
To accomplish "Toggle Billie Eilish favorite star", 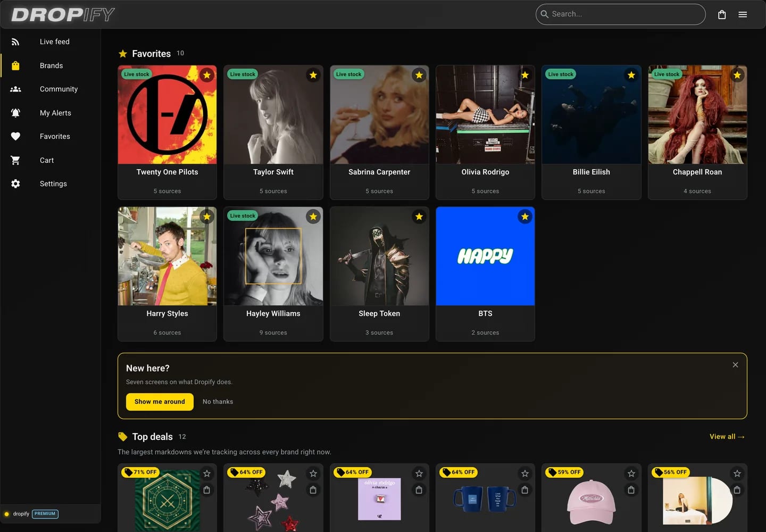I will point(631,75).
